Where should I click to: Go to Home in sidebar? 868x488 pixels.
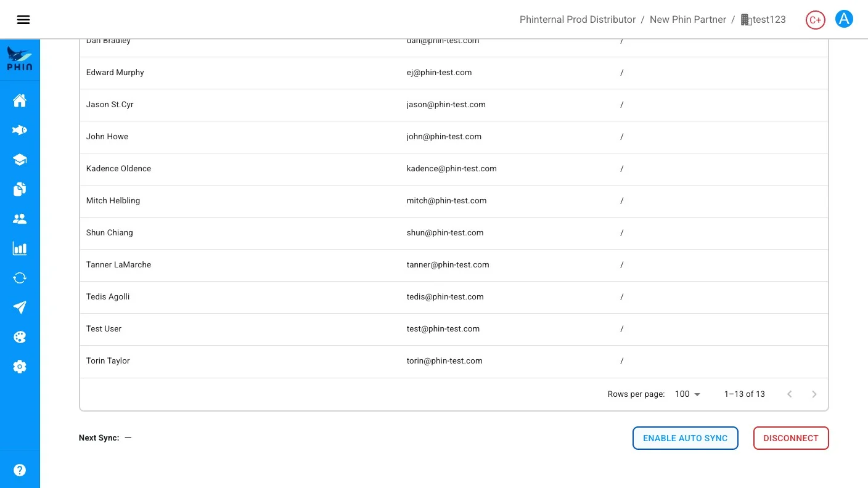[20, 100]
